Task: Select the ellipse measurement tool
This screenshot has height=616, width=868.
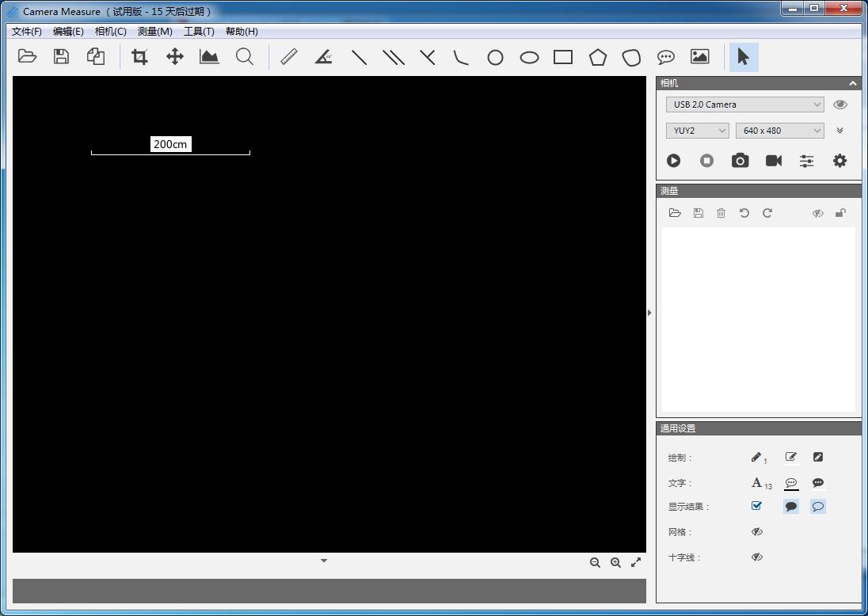Action: (529, 57)
